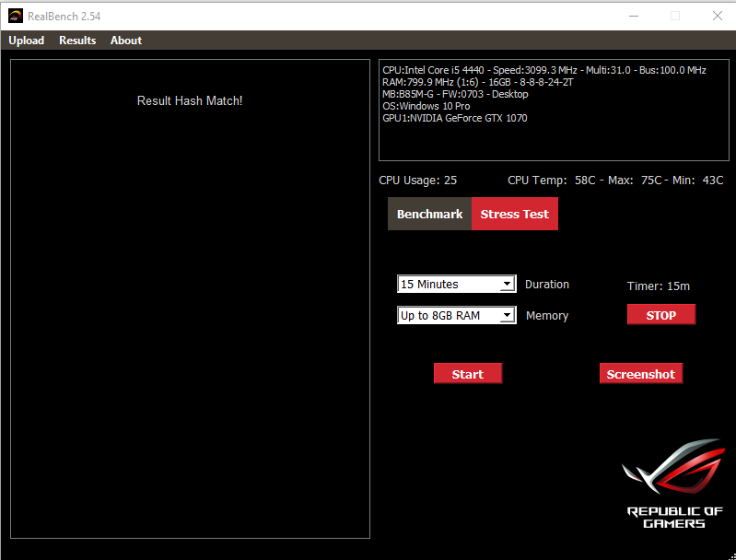Click the Result Hash Match message

(x=190, y=100)
